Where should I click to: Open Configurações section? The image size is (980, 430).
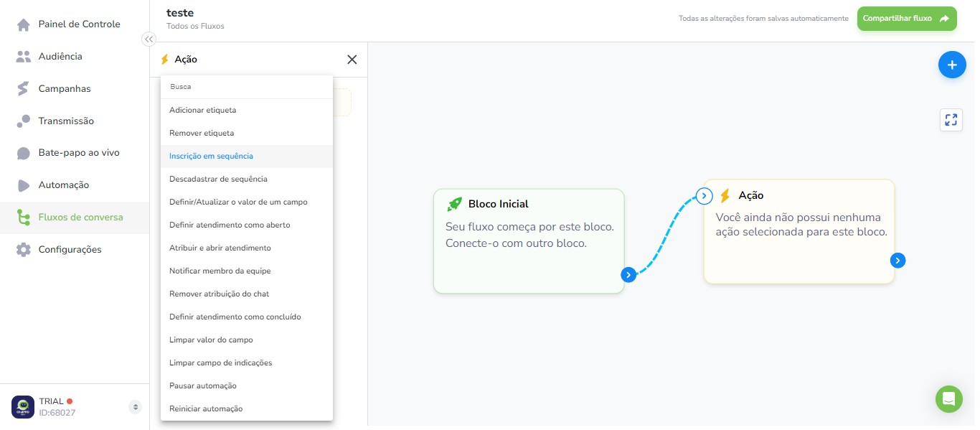(x=75, y=250)
